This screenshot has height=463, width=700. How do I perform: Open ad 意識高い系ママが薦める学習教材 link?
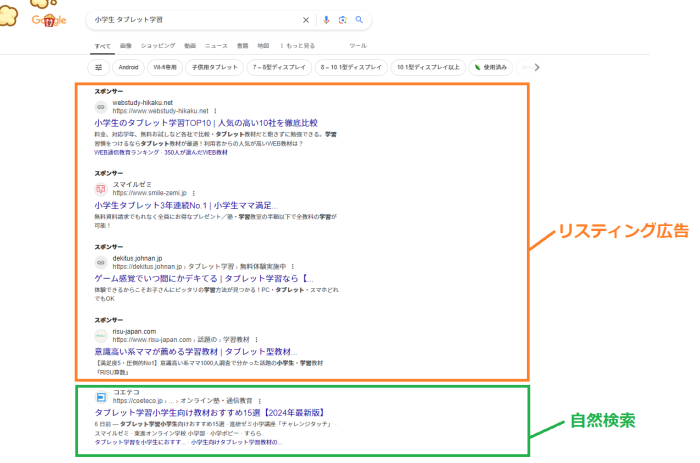pyautogui.click(x=196, y=352)
